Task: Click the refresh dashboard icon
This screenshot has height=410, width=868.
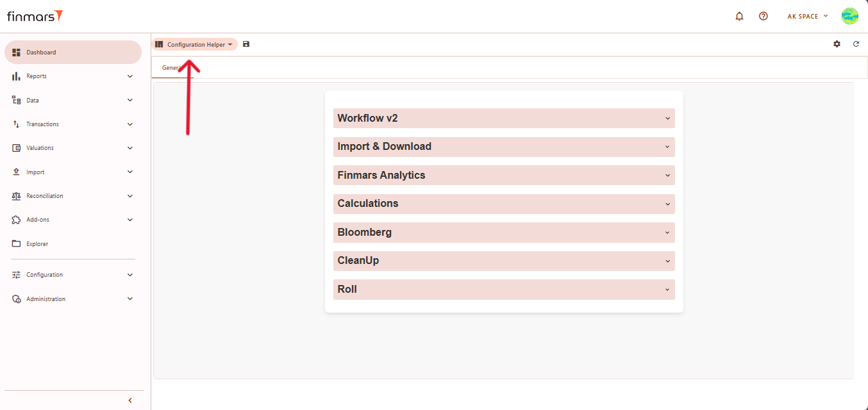Action: point(856,44)
